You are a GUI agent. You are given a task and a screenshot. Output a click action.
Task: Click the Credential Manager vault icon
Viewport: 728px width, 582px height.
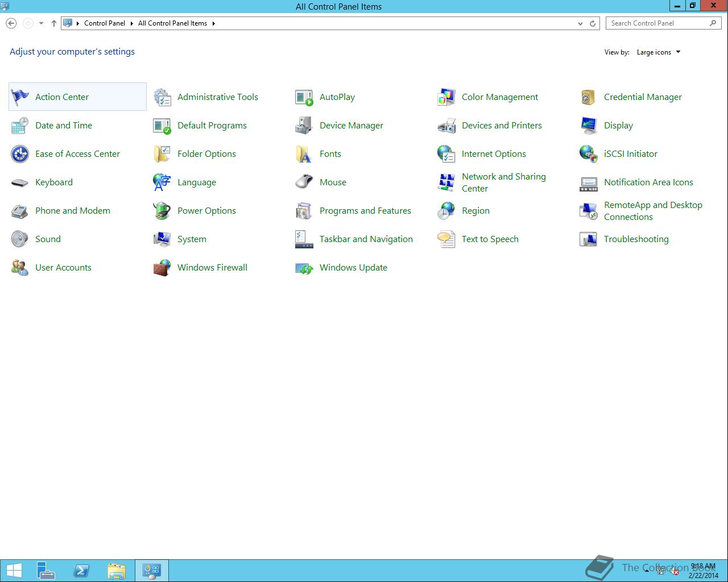(589, 97)
